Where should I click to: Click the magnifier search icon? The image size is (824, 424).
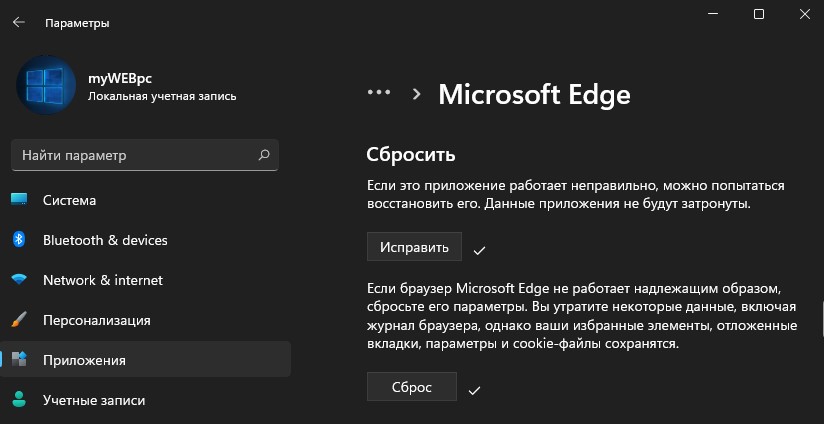tap(264, 155)
